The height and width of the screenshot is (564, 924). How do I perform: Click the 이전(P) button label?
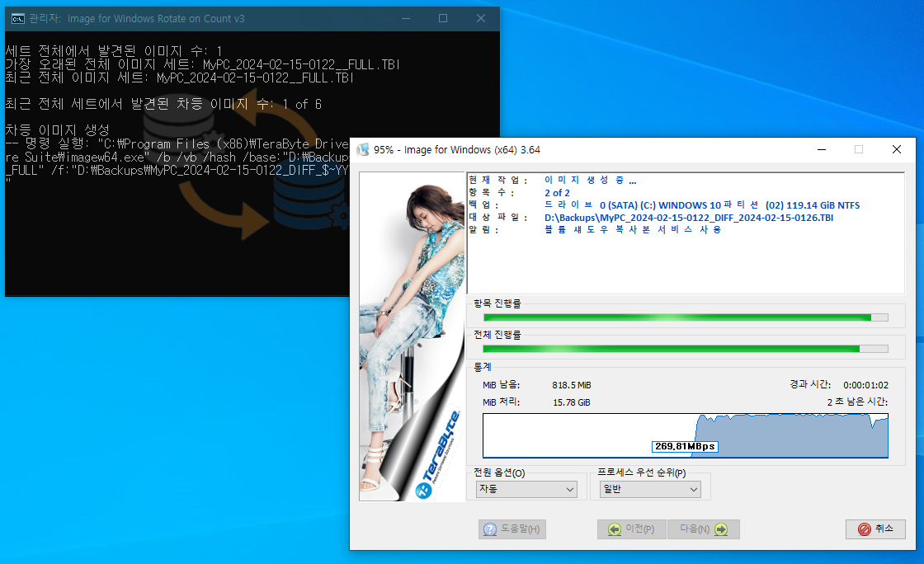[x=640, y=529]
